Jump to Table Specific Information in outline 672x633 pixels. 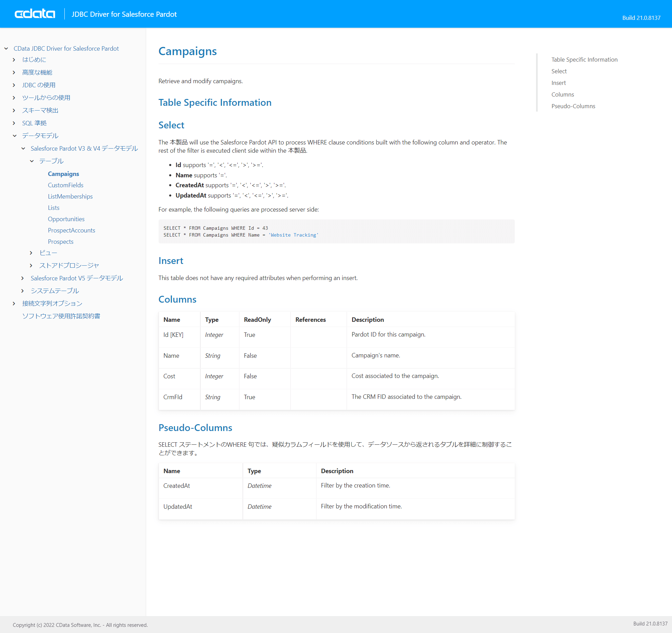[x=584, y=60]
